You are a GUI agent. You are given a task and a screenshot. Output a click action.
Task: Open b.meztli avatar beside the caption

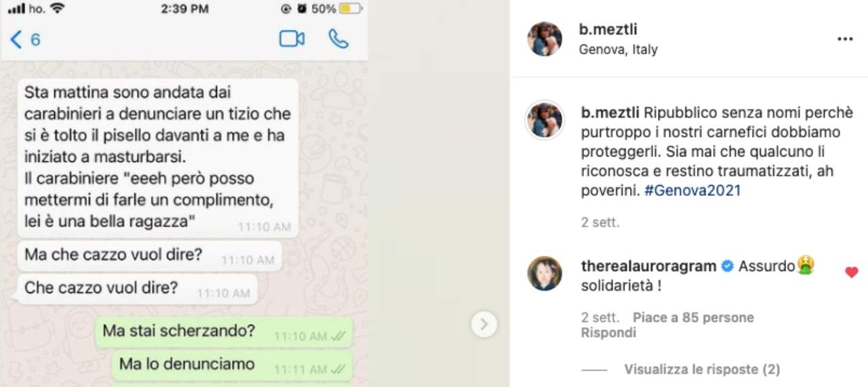(x=545, y=121)
